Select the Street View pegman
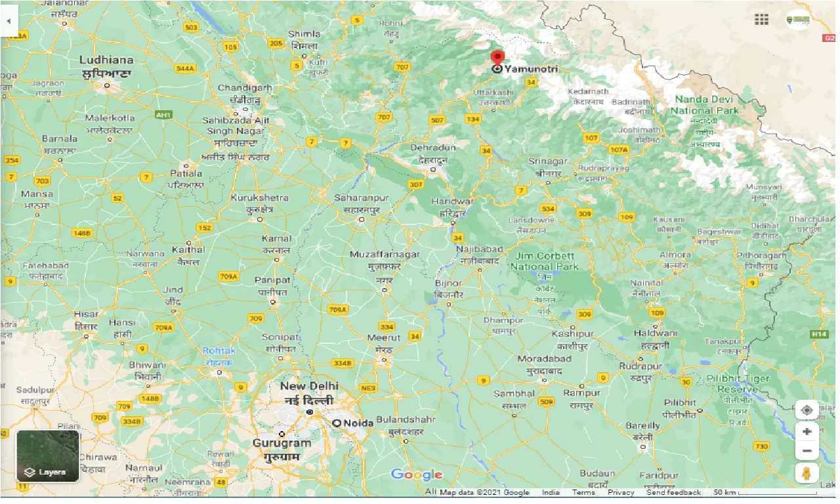840x504 pixels. tap(807, 473)
